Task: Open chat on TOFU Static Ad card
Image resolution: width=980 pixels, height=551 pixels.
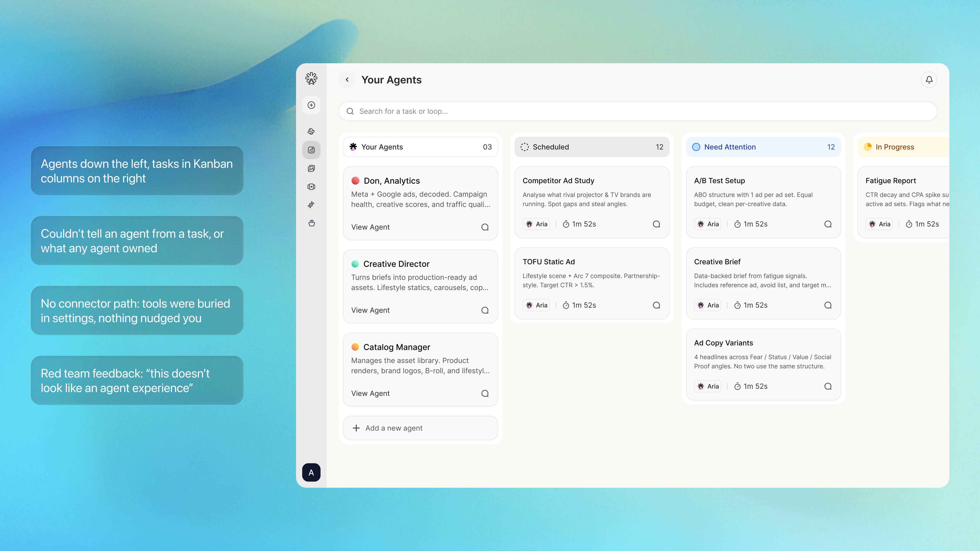Action: click(x=656, y=305)
